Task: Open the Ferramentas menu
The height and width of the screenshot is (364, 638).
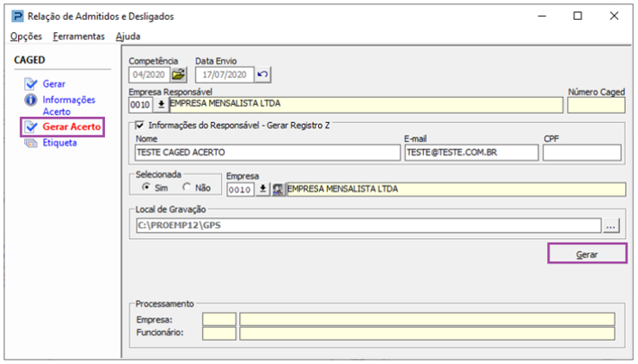Action: [x=79, y=36]
